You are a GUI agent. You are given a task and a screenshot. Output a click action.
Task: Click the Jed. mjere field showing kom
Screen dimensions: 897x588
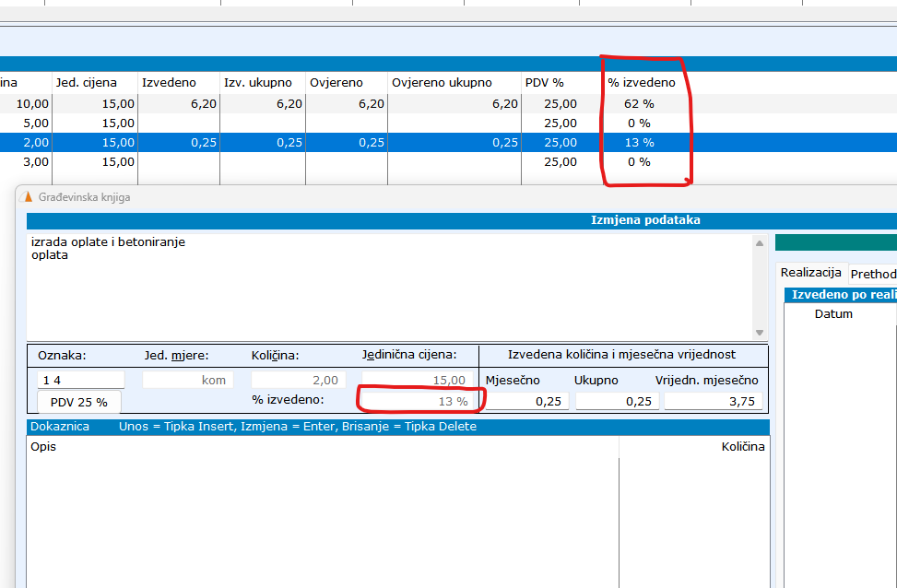pyautogui.click(x=188, y=380)
